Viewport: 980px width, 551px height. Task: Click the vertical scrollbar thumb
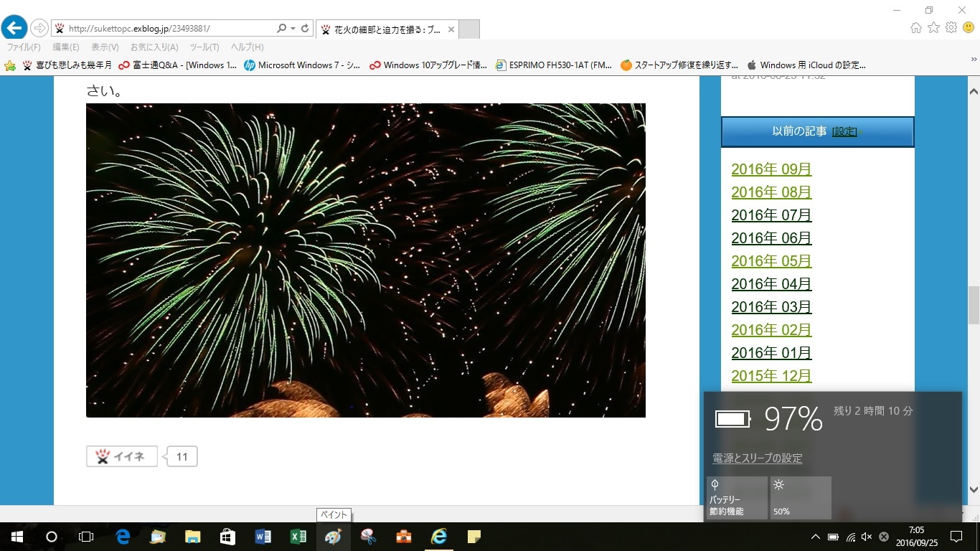974,305
